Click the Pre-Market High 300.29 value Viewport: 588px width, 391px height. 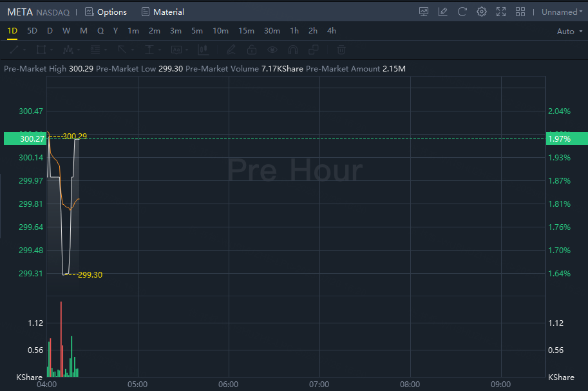tap(81, 69)
